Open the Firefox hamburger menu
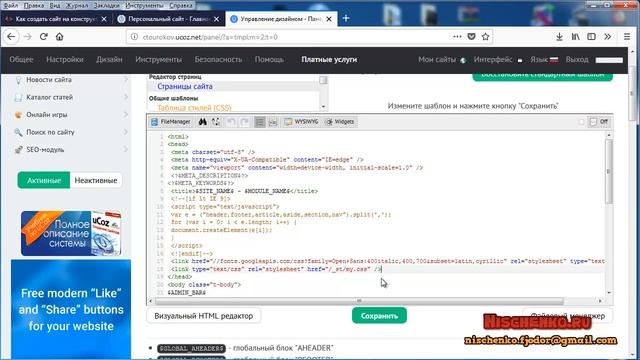This screenshot has width=640, height=360. pos(627,37)
